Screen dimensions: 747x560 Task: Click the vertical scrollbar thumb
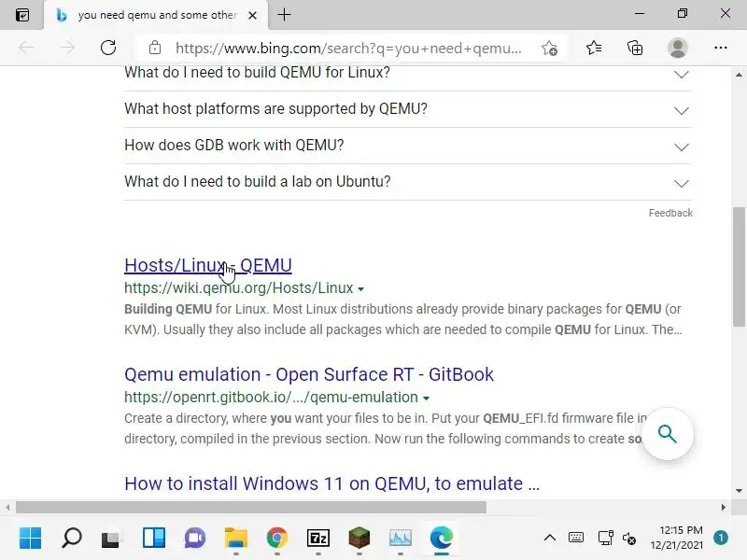pyautogui.click(x=739, y=267)
